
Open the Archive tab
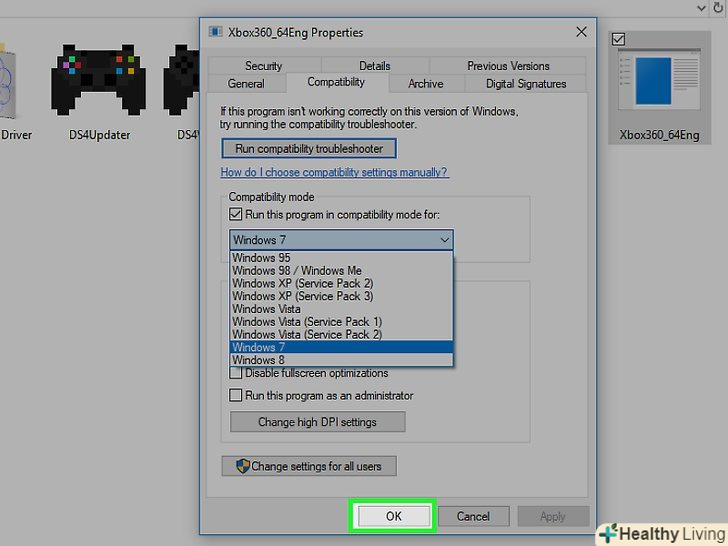[426, 84]
